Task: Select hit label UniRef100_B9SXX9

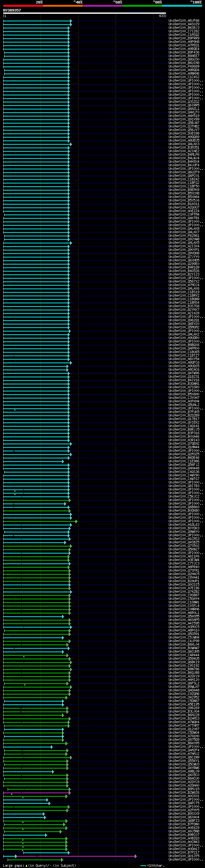Action: (x=184, y=814)
